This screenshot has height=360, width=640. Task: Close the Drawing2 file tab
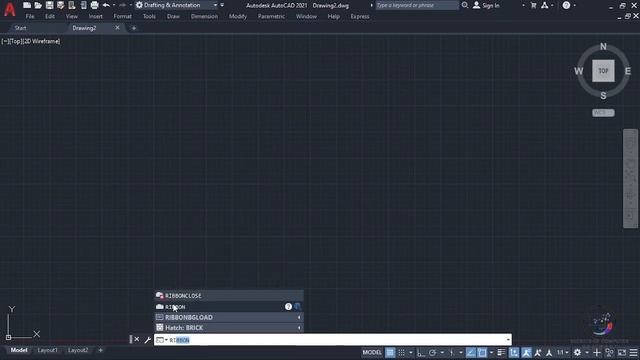tap(118, 28)
